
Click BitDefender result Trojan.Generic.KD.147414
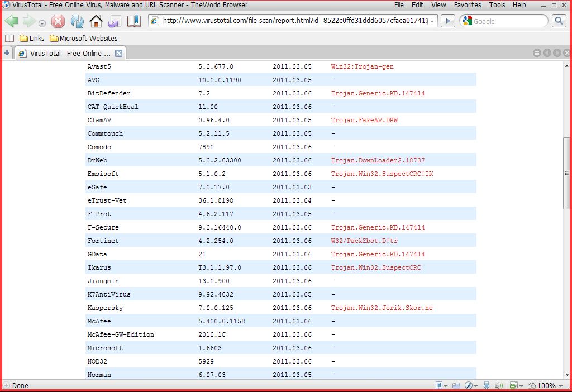(x=378, y=93)
